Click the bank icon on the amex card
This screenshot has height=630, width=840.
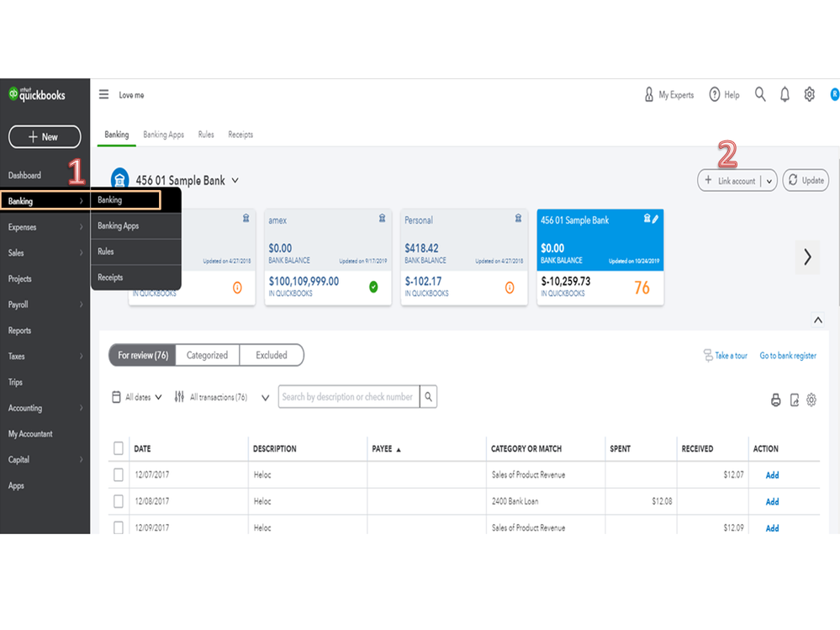tap(382, 218)
